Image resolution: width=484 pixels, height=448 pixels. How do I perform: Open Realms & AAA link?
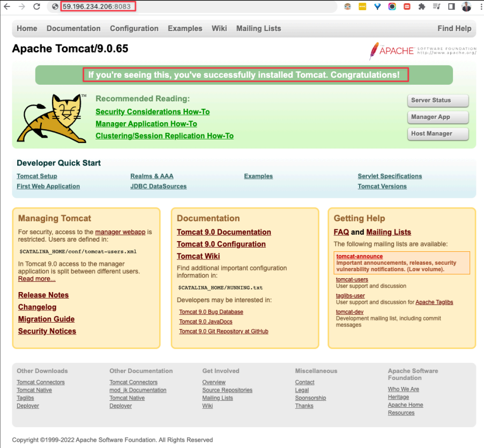152,176
